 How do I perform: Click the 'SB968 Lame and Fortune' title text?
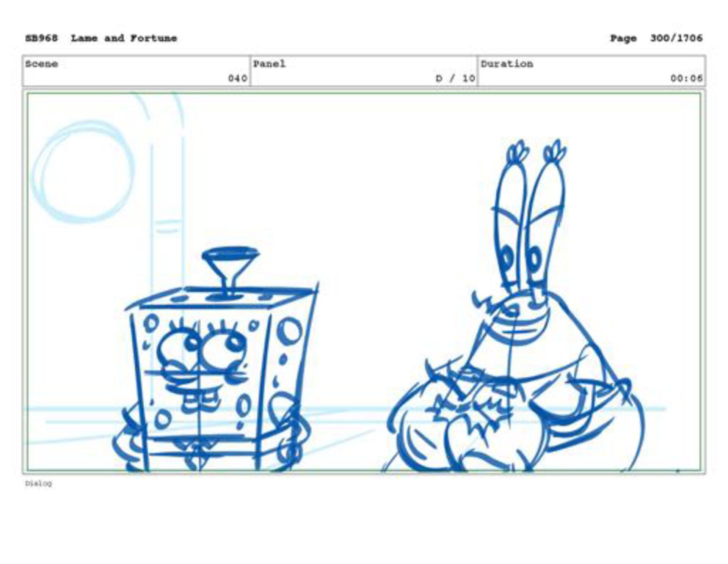[x=101, y=38]
